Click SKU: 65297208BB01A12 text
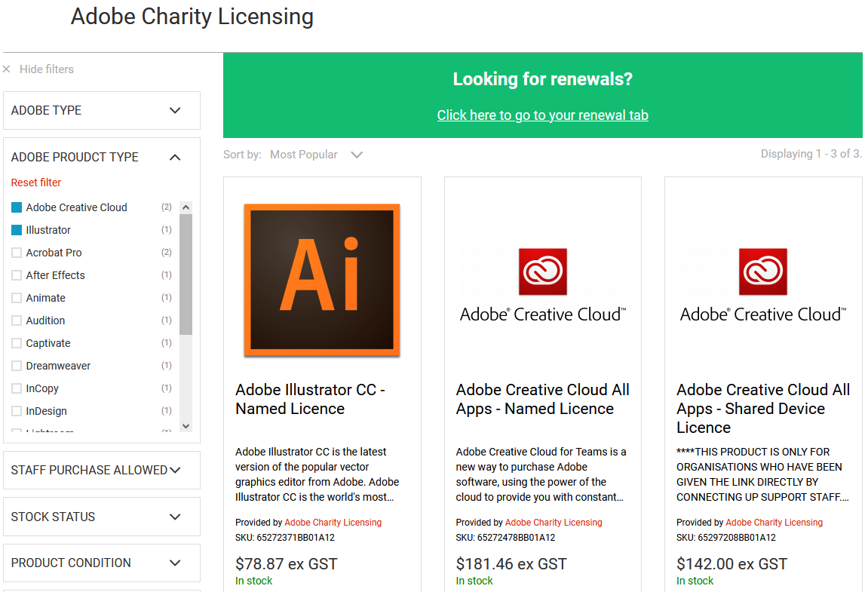 pos(725,537)
